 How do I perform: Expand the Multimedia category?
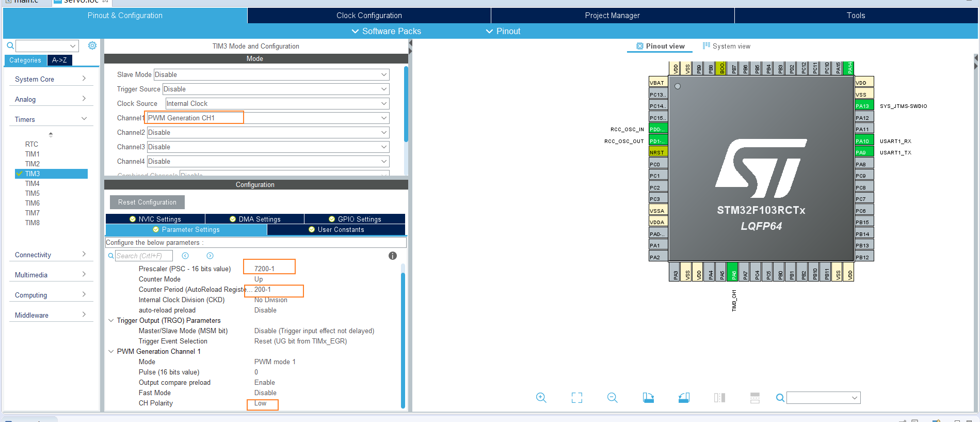coord(51,275)
